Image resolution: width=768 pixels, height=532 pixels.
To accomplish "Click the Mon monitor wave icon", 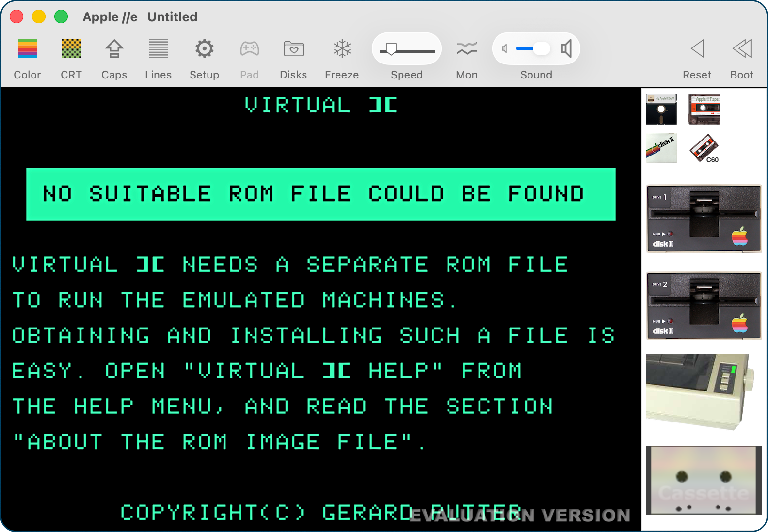I will point(466,48).
